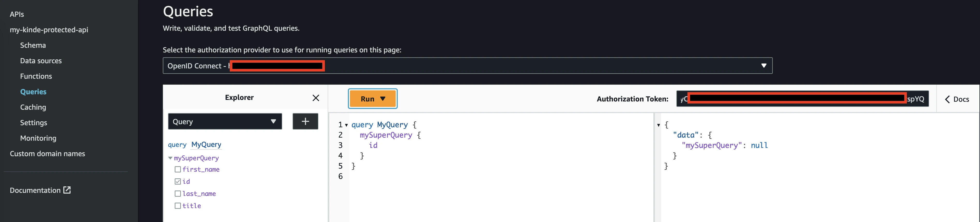Viewport: 980px width, 222px height.
Task: Go to Schema in the sidebar
Action: pos(33,45)
